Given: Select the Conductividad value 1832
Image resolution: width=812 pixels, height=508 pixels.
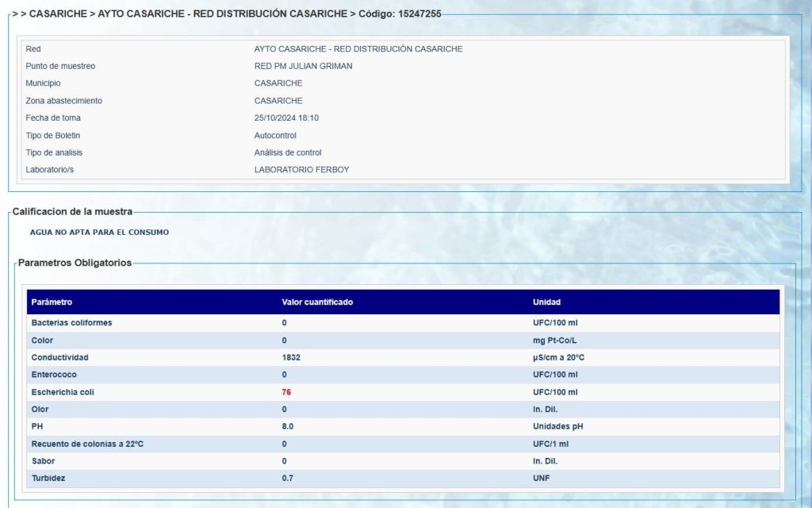Looking at the screenshot, I should (x=291, y=358).
